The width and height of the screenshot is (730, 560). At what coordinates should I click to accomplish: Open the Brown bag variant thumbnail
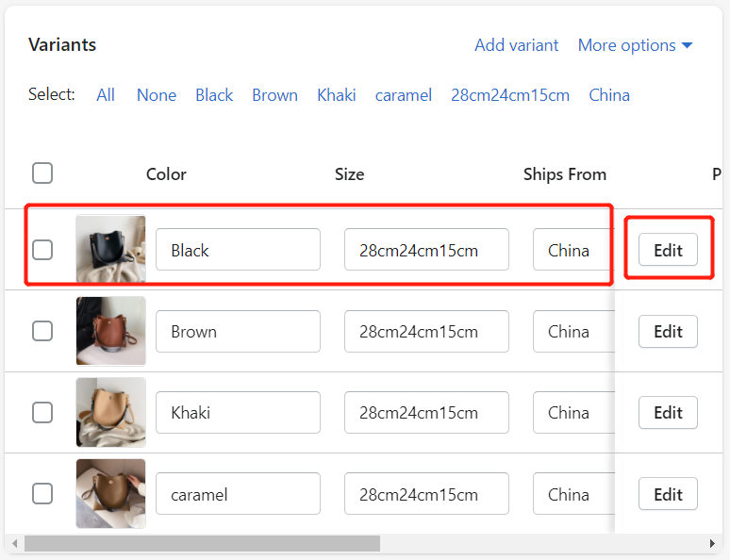click(110, 331)
